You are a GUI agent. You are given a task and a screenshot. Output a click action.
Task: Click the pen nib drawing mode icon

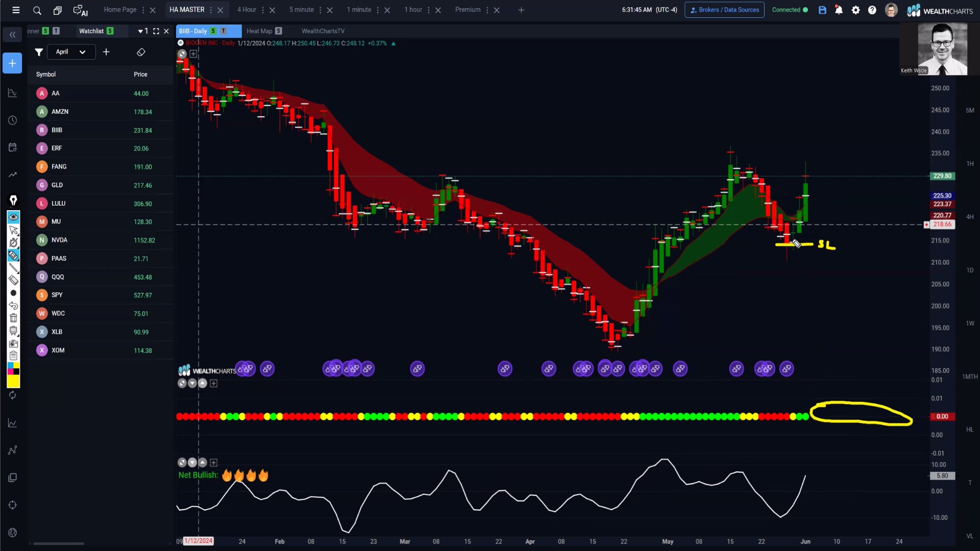[13, 201]
